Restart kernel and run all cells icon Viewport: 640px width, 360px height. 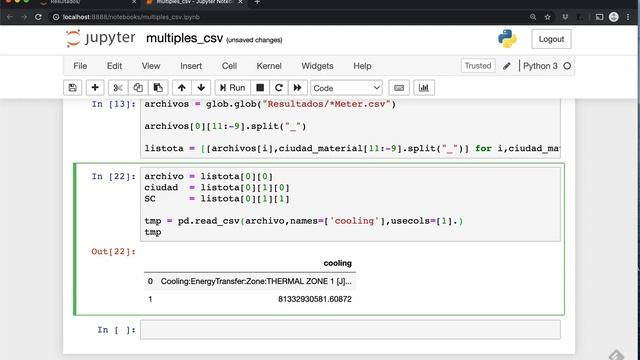point(298,88)
